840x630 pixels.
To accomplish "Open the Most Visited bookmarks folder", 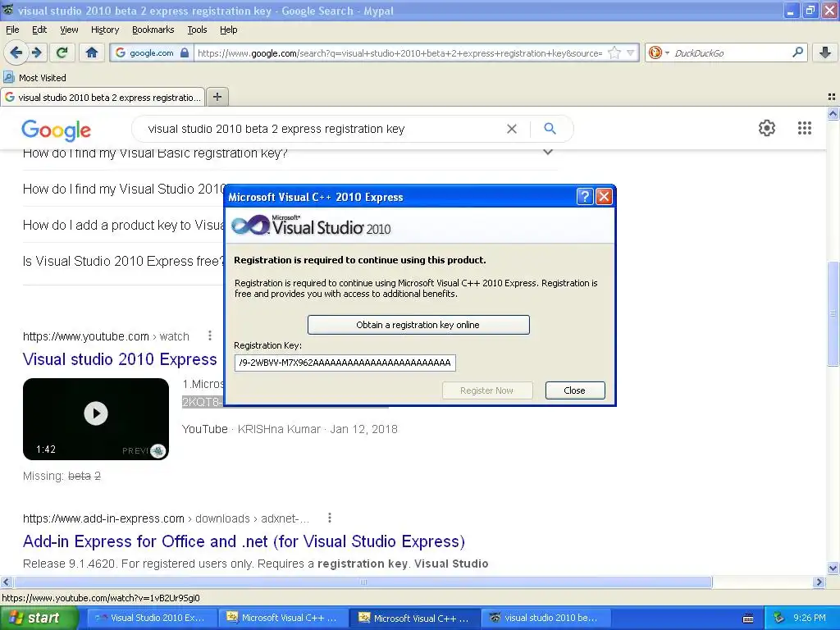I will coord(35,78).
